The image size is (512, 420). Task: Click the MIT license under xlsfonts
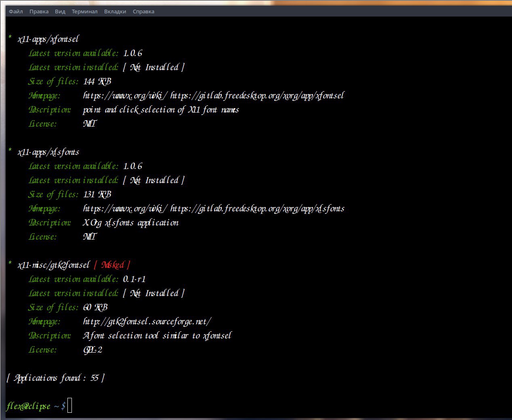pyautogui.click(x=90, y=237)
